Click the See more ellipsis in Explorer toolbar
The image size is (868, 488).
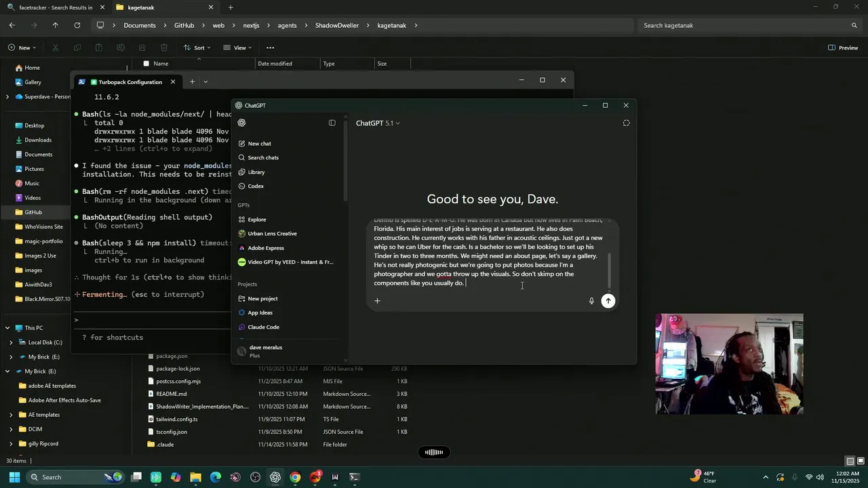(271, 48)
